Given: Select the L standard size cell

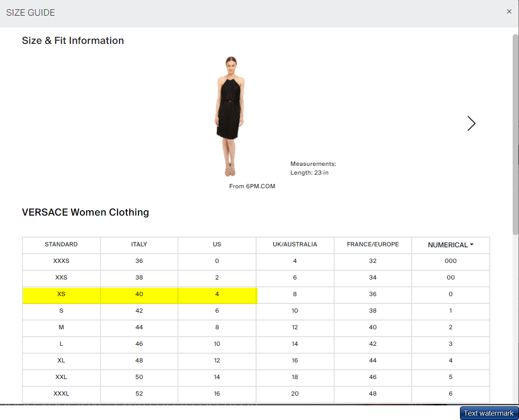Looking at the screenshot, I should (61, 344).
